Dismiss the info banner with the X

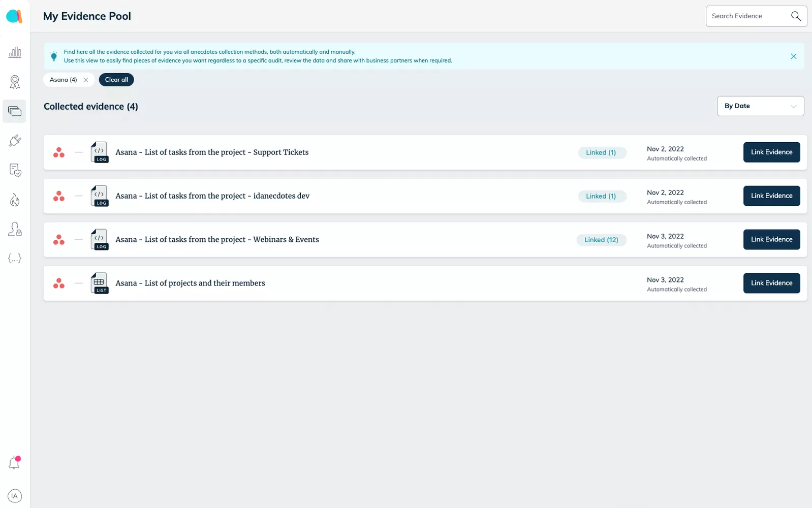(793, 56)
